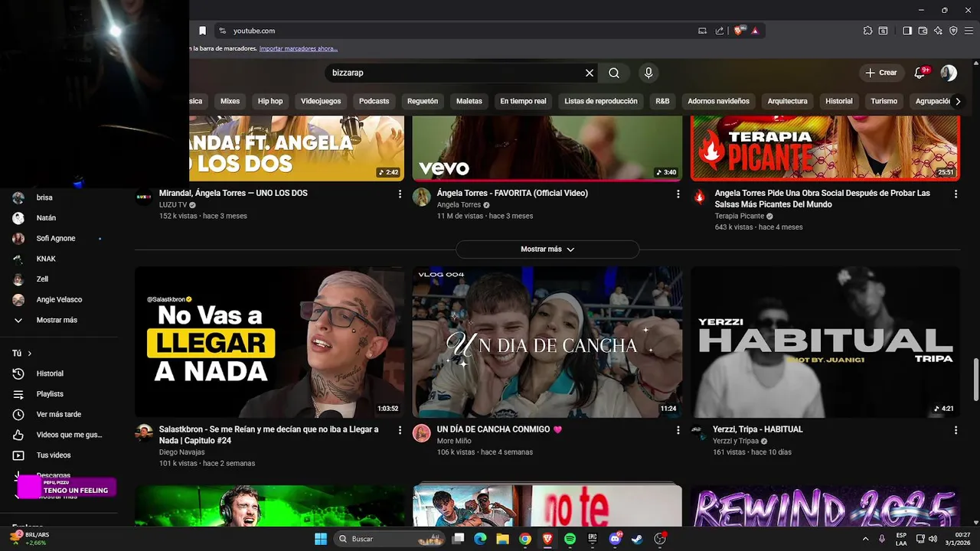Open the More Miño channel link
Screen dimensions: 980x551
click(x=454, y=441)
